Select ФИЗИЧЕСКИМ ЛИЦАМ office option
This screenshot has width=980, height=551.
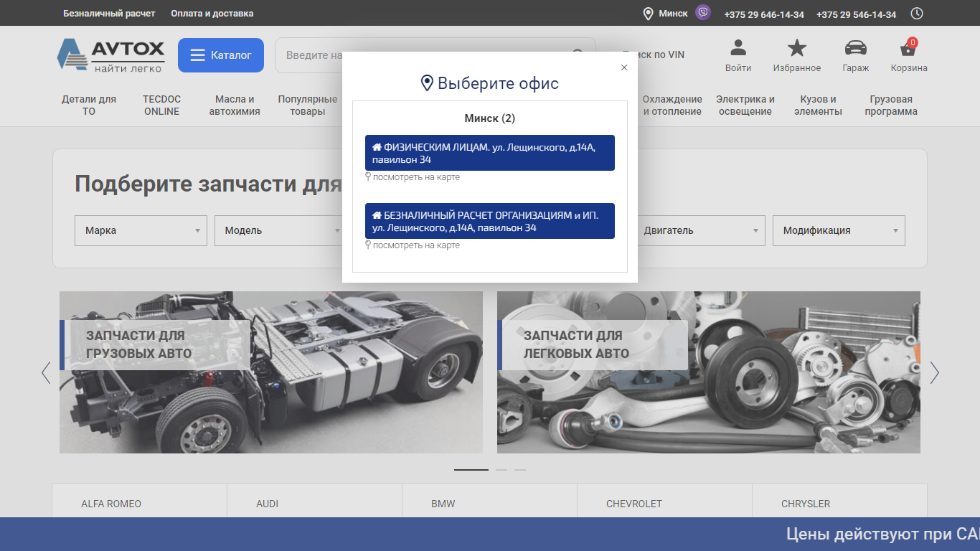(x=490, y=153)
